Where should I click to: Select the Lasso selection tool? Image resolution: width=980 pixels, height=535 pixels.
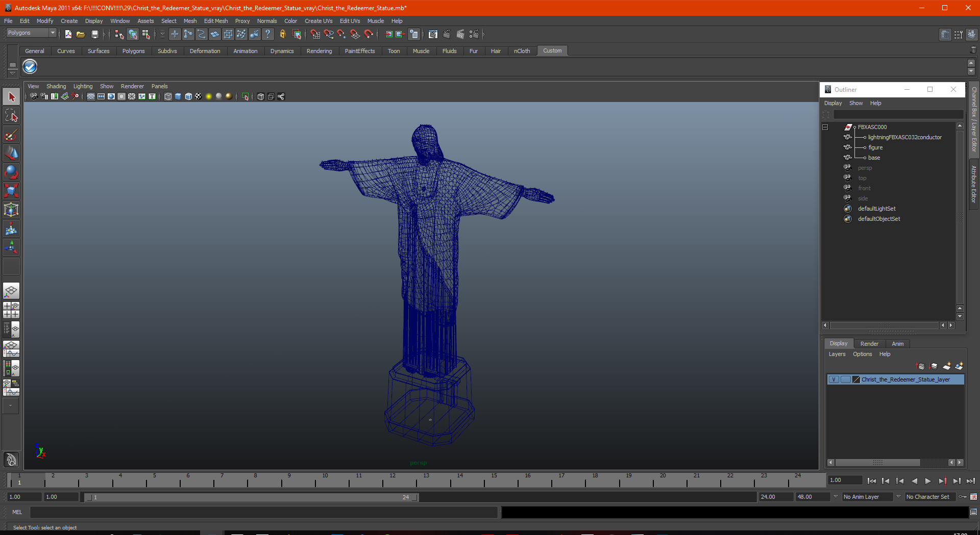[x=11, y=116]
